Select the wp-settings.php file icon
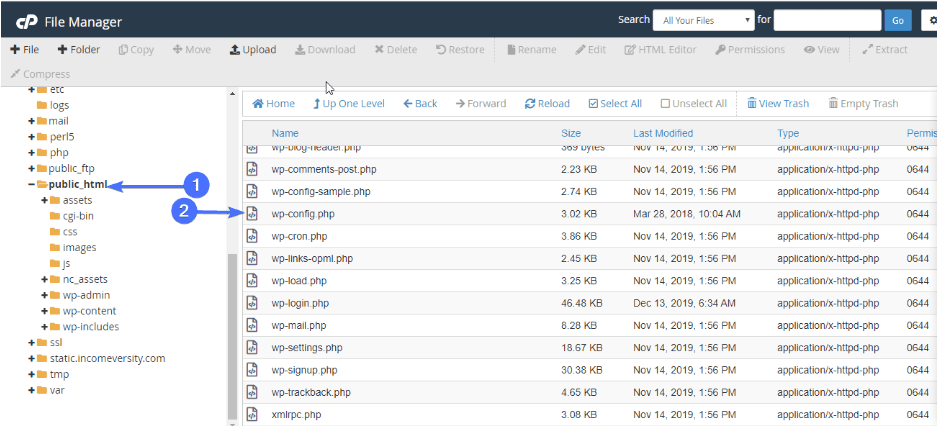The image size is (939, 432). pos(252,348)
